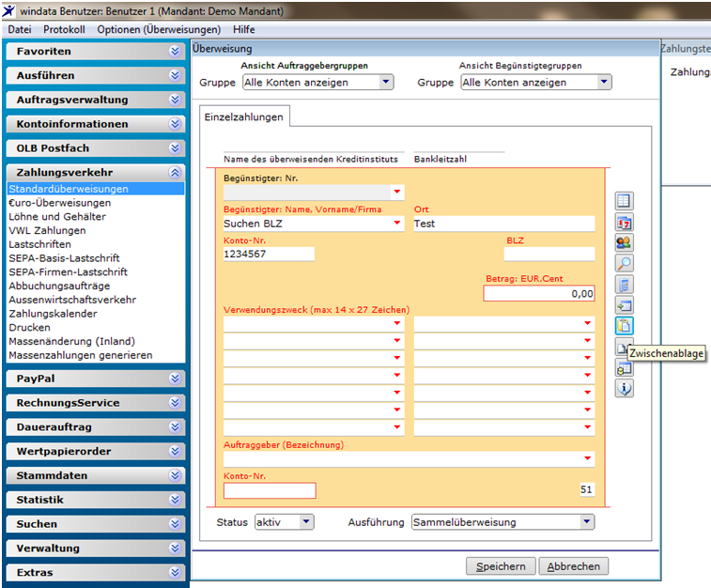Image resolution: width=711 pixels, height=588 pixels.
Task: Open the Suchen BLZ name dropdown arrow
Action: [397, 223]
